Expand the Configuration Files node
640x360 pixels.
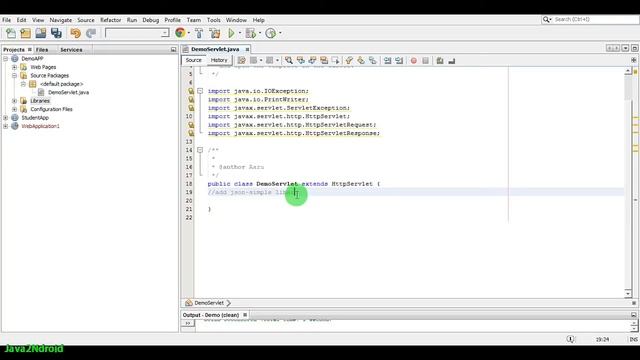pos(14,109)
